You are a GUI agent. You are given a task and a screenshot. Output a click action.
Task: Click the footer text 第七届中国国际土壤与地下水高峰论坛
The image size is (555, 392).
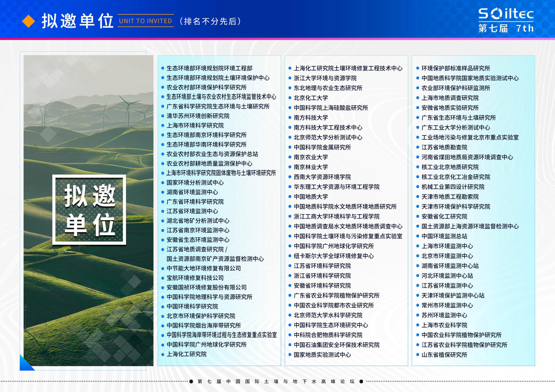click(276, 381)
